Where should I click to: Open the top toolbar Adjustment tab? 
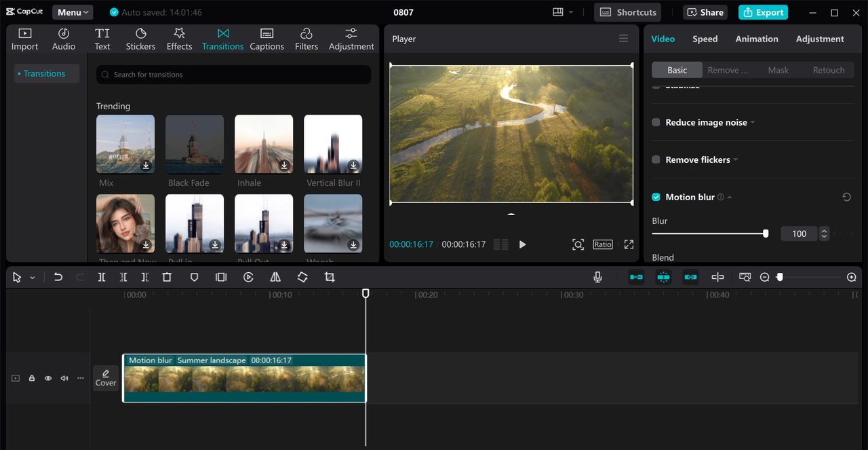pos(351,39)
